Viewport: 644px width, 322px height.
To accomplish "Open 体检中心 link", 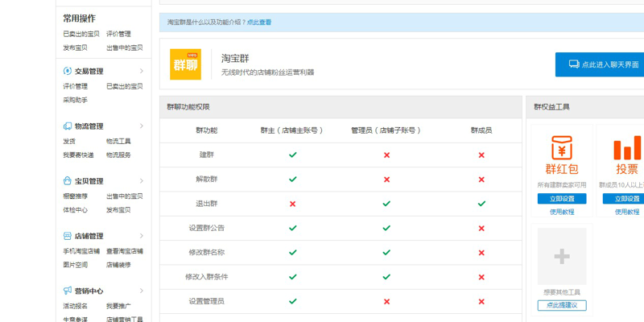I will coord(75,210).
